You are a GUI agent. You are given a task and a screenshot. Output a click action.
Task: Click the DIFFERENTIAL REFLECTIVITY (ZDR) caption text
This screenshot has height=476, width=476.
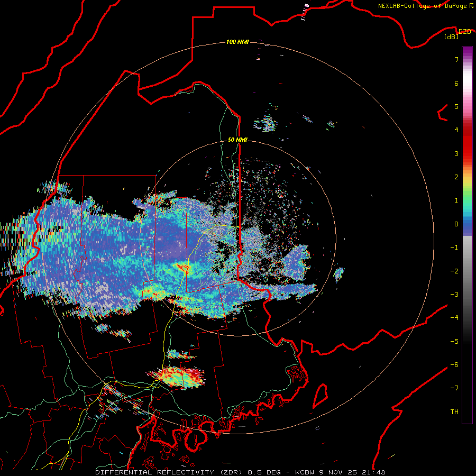click(169, 472)
